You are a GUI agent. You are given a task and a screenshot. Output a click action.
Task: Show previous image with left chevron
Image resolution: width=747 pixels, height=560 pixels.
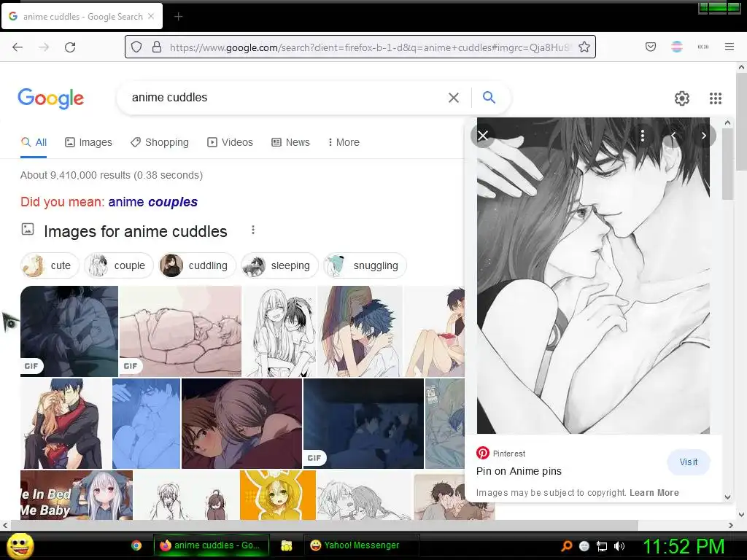(x=673, y=136)
